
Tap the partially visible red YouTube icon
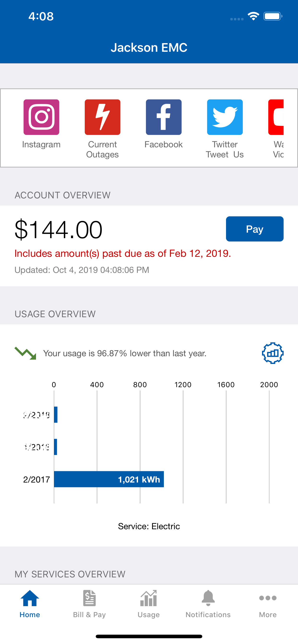pos(276,117)
